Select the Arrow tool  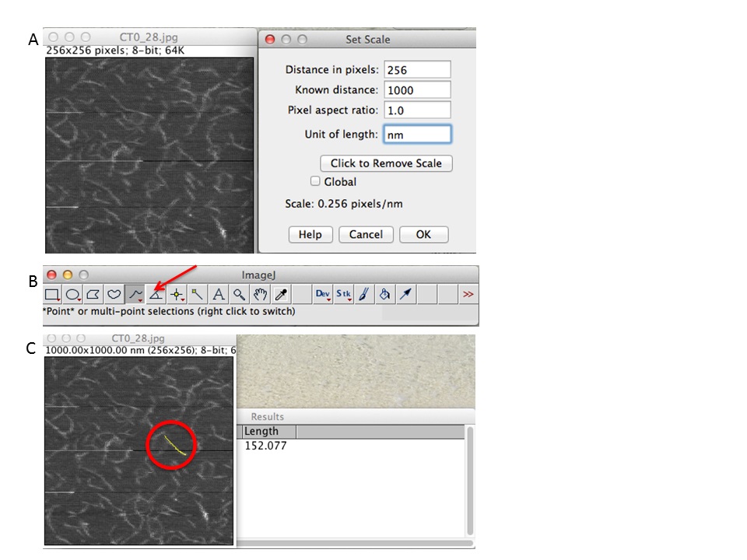pyautogui.click(x=406, y=294)
